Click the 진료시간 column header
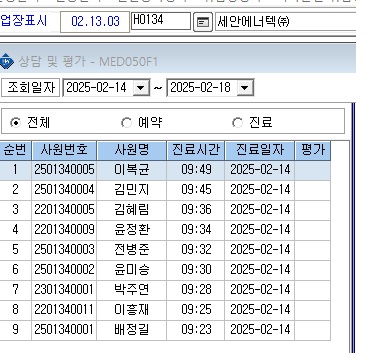The height and width of the screenshot is (364, 379). click(196, 150)
